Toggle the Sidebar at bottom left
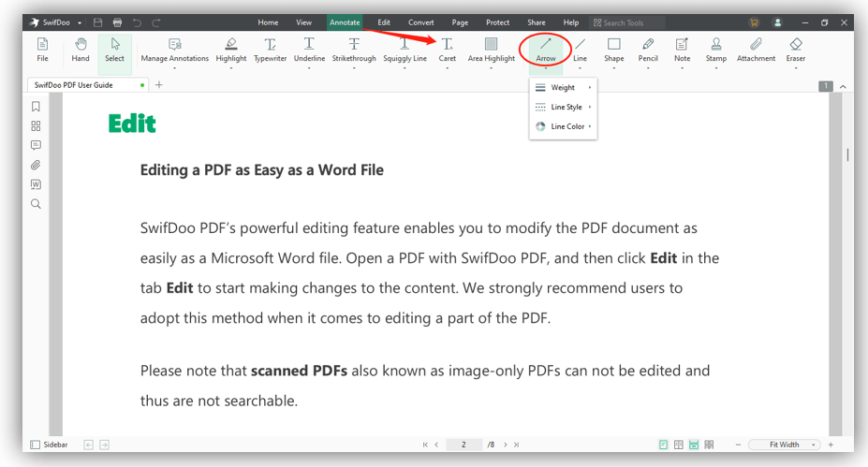Viewport: 868px width, 467px height. pyautogui.click(x=50, y=445)
